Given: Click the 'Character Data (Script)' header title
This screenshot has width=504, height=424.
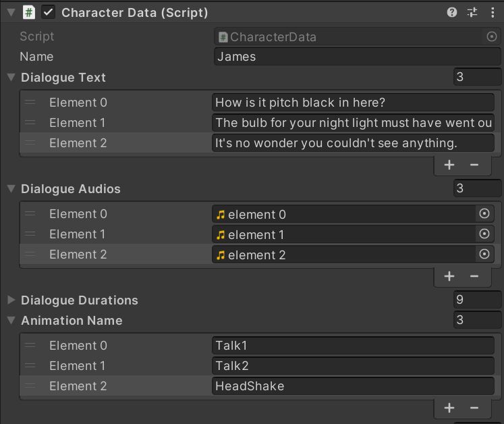Looking at the screenshot, I should pos(135,13).
